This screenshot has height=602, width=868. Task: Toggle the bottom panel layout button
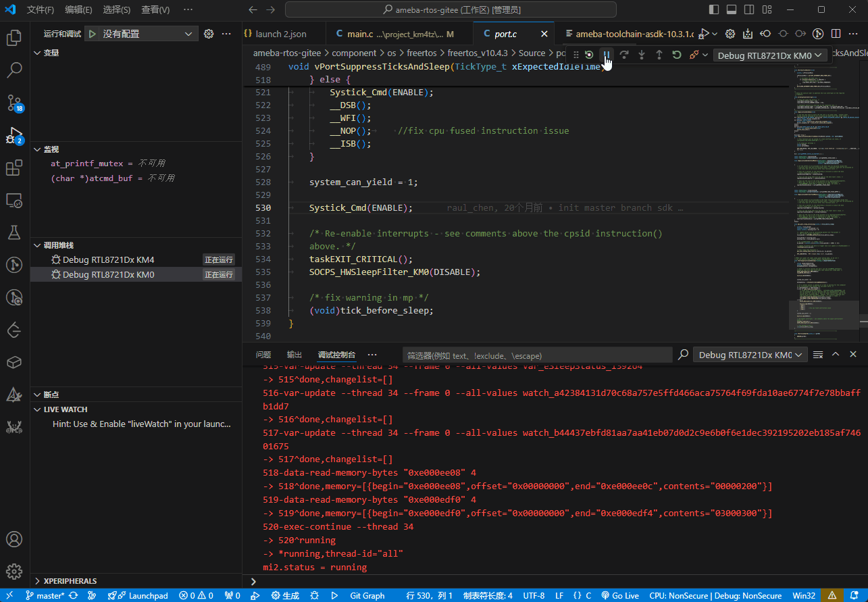[x=732, y=10]
